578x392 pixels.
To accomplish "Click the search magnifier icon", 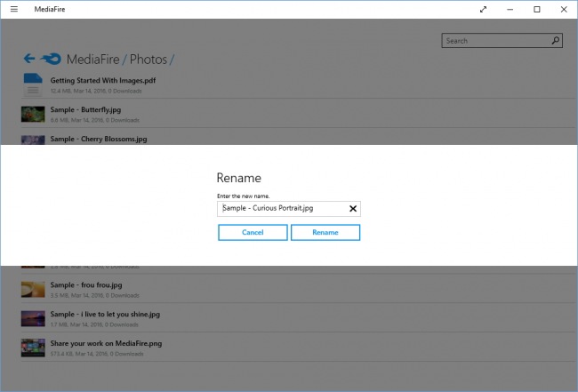I will point(556,41).
